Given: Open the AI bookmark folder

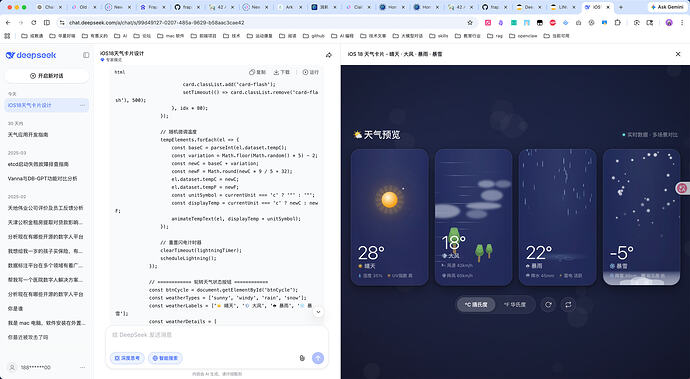Looking at the screenshot, I should pos(121,36).
